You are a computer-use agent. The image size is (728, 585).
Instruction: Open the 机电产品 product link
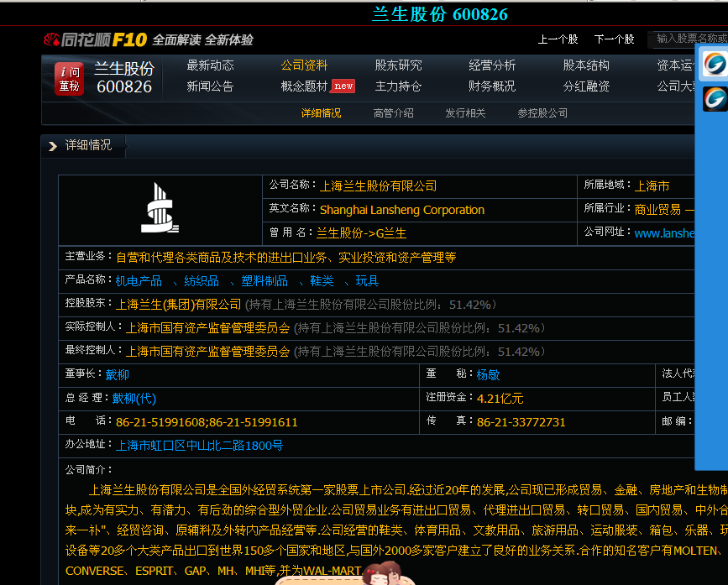tap(139, 281)
